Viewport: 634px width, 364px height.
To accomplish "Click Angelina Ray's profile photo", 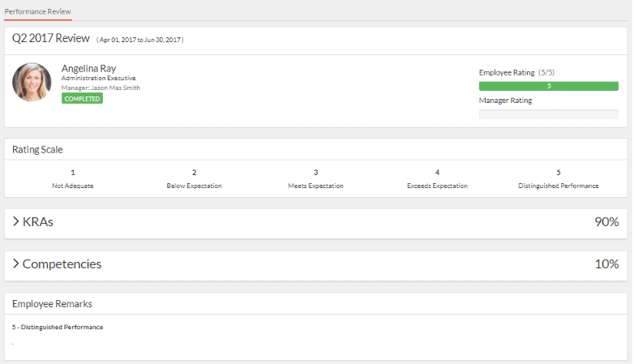I will [x=32, y=82].
